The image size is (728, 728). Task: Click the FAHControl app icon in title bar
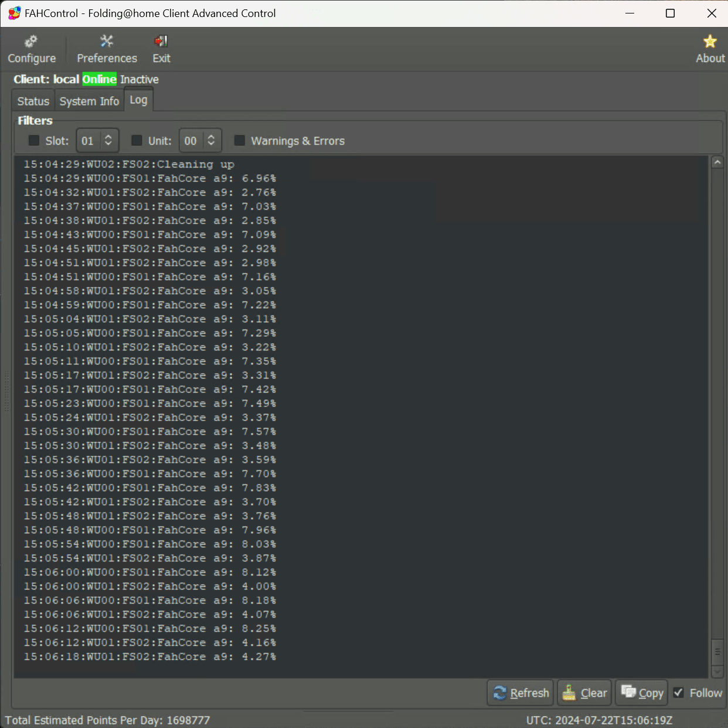(14, 13)
